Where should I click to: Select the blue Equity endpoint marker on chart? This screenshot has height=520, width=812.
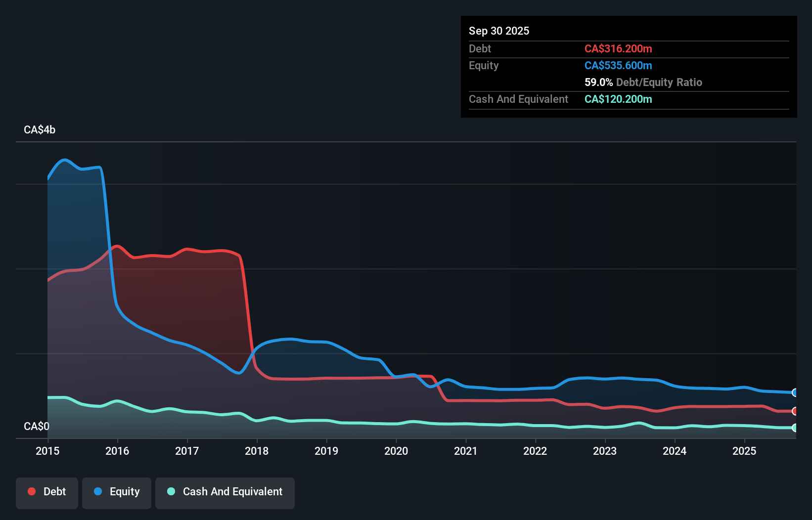pos(794,392)
